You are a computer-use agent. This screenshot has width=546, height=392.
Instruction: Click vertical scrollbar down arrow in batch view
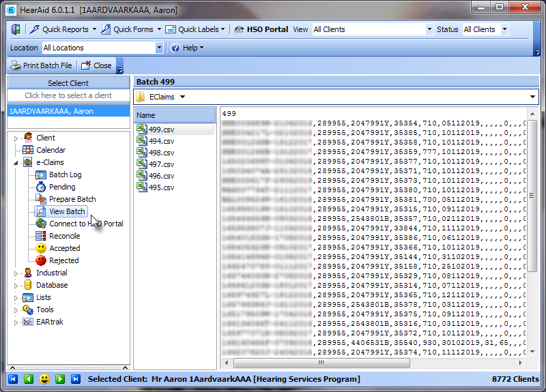[532, 352]
